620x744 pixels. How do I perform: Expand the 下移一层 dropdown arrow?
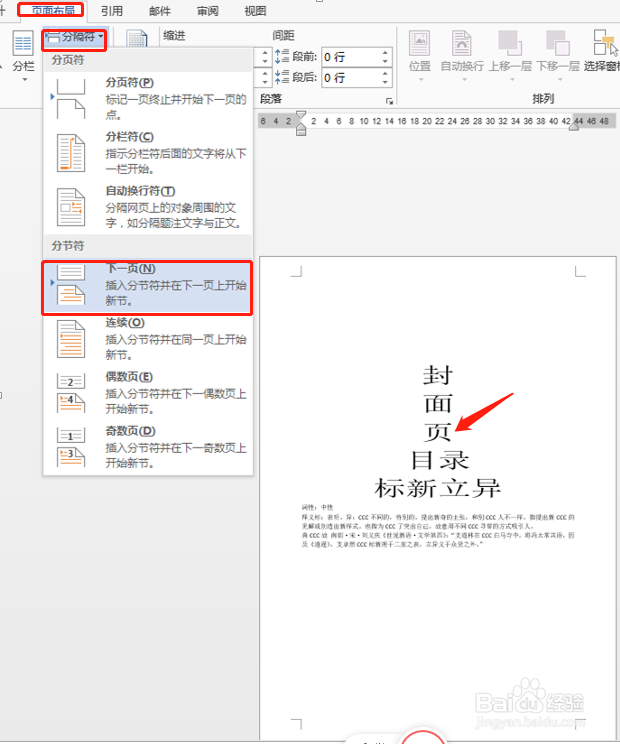(560, 80)
